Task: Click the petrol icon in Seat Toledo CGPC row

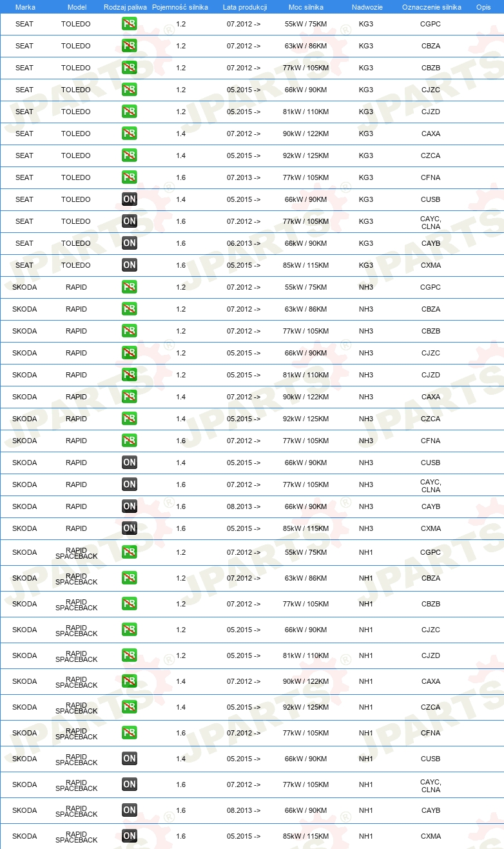Action: coord(130,24)
